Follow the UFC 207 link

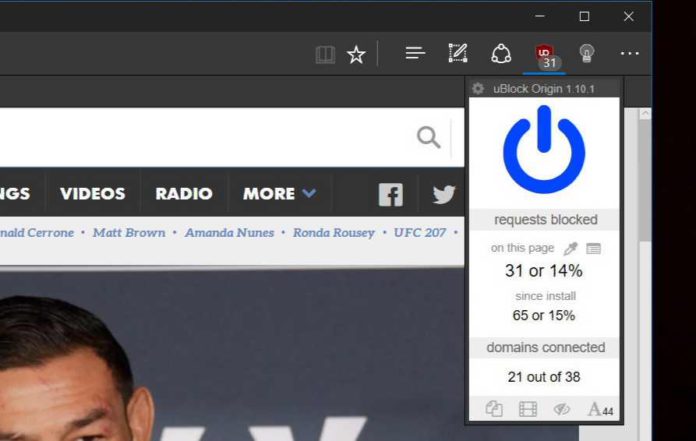point(420,232)
